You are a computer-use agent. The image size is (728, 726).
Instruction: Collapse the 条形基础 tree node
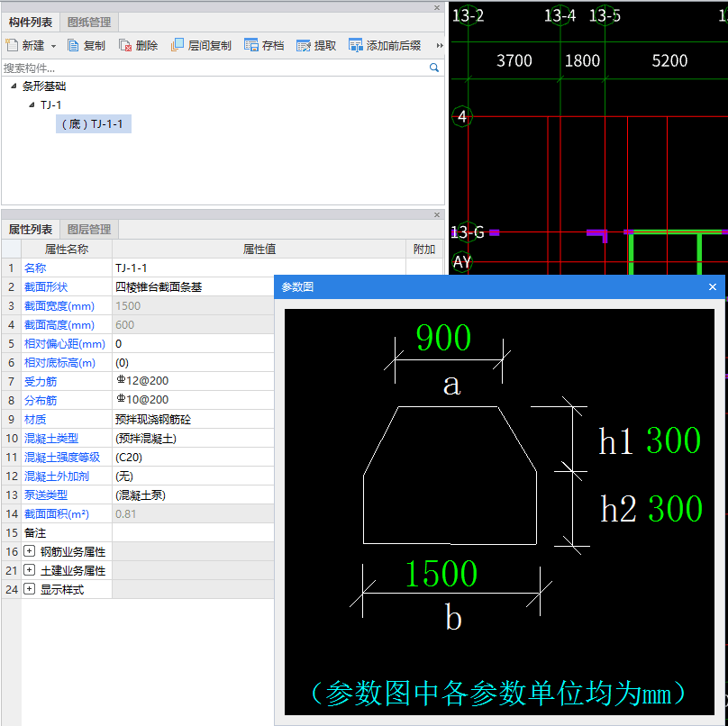tap(14, 86)
